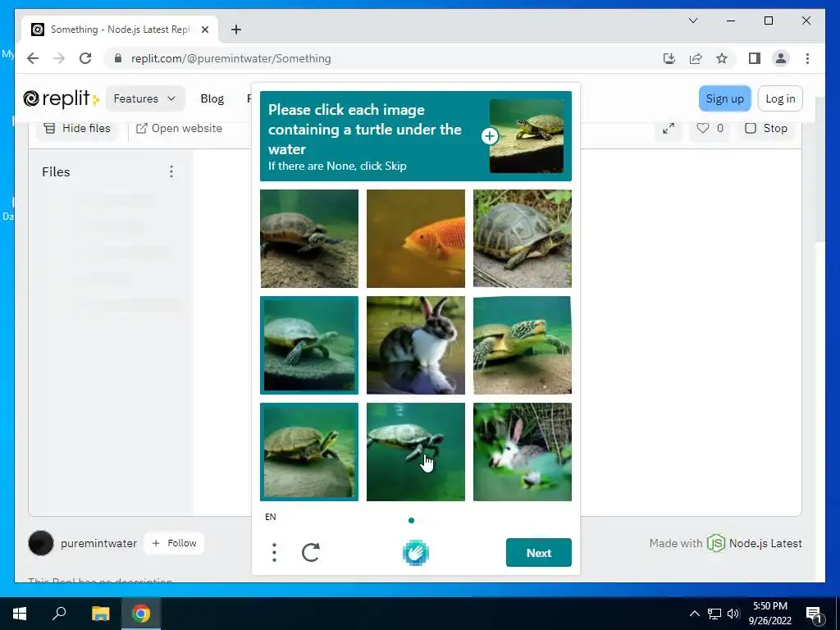This screenshot has height=630, width=840.
Task: Open a new browser tab
Action: click(236, 30)
